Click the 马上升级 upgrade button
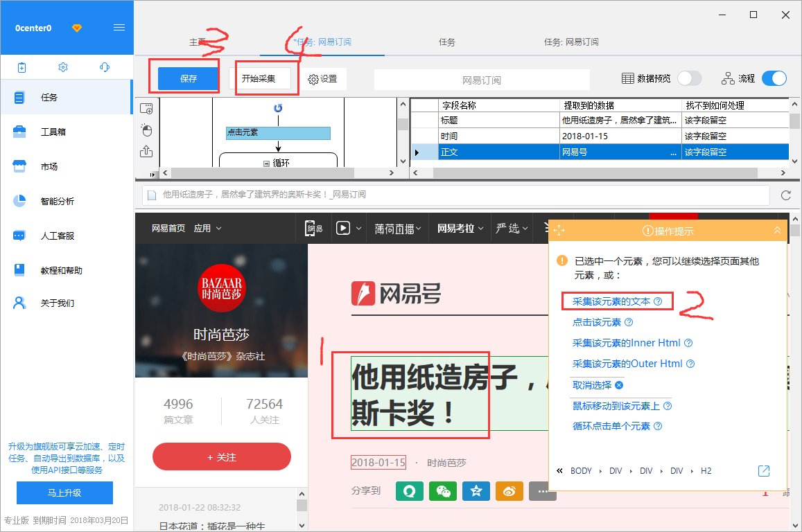The image size is (802, 532). (64, 493)
